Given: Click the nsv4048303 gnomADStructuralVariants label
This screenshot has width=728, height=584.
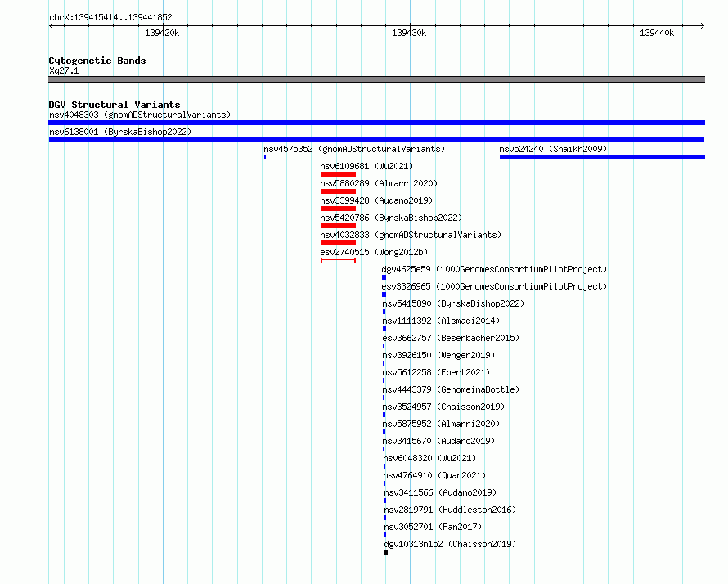Looking at the screenshot, I should [140, 115].
